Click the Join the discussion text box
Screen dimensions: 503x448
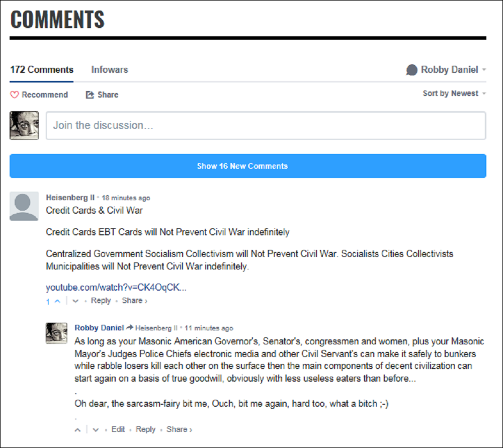(266, 125)
